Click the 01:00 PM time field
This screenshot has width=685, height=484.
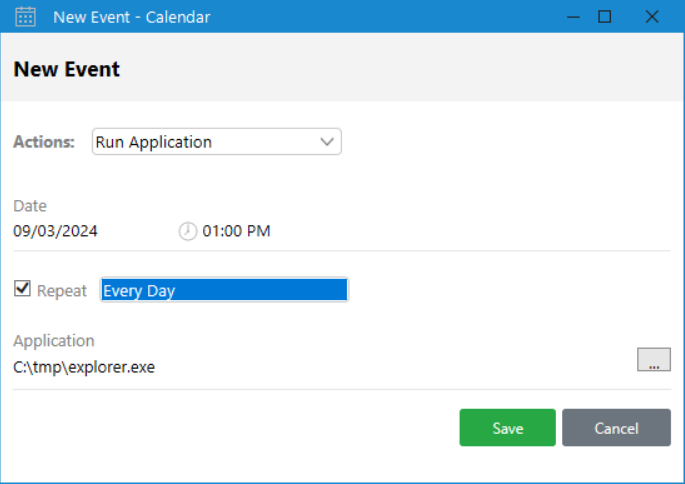point(236,231)
